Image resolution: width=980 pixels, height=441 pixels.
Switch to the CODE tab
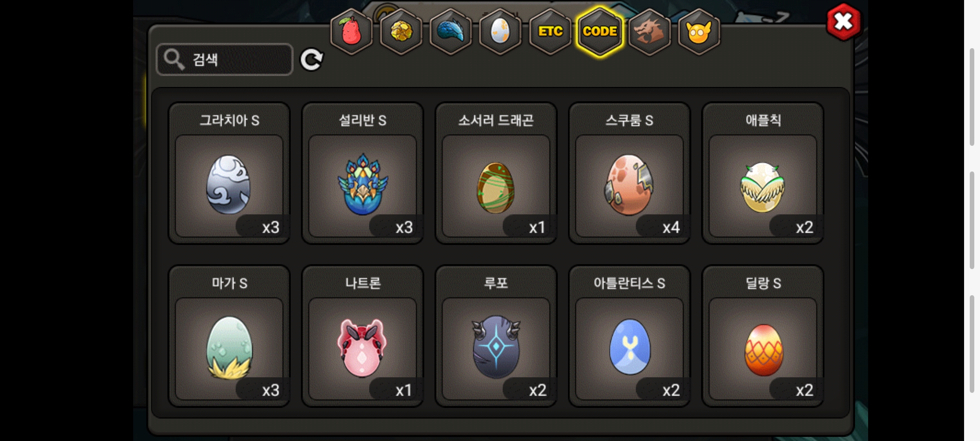coord(600,31)
